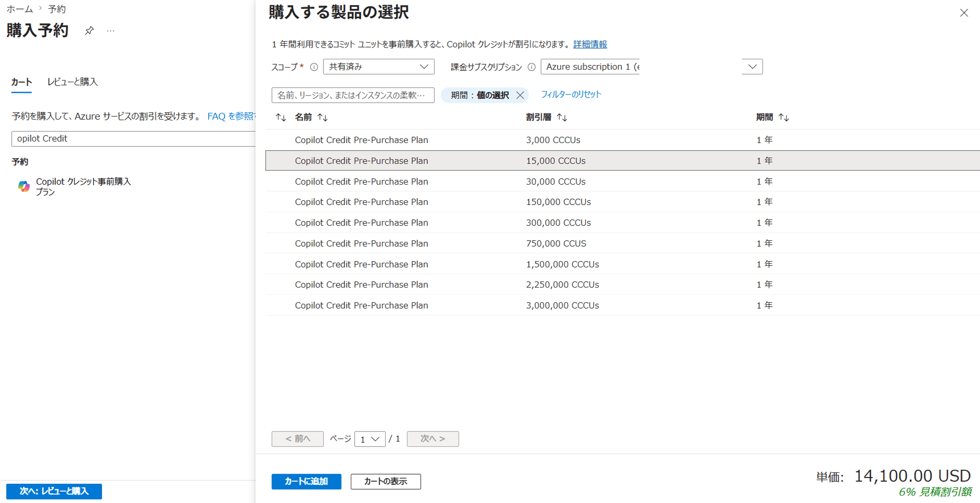The height and width of the screenshot is (503, 980).
Task: Click the 次へ pagination button
Action: point(433,439)
